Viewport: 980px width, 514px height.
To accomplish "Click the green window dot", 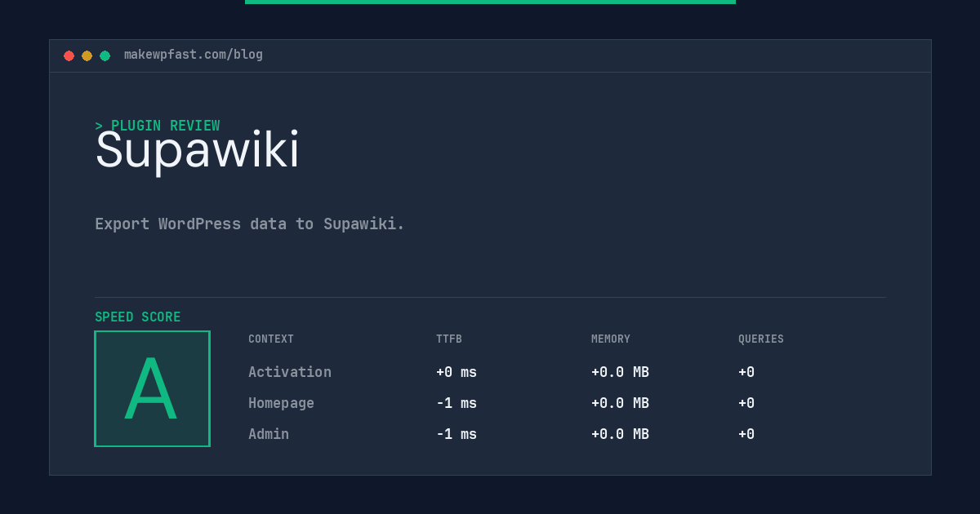I will coord(105,55).
